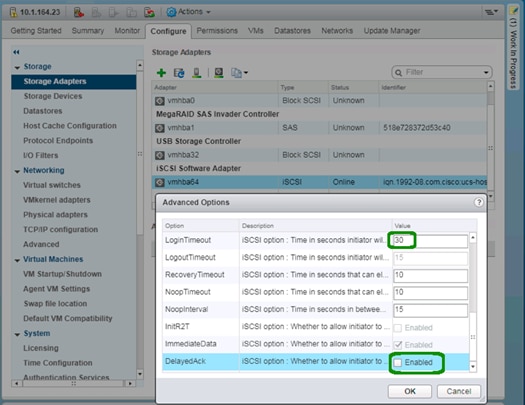
Task: Click the NoopInterval value field
Action: 430,310
